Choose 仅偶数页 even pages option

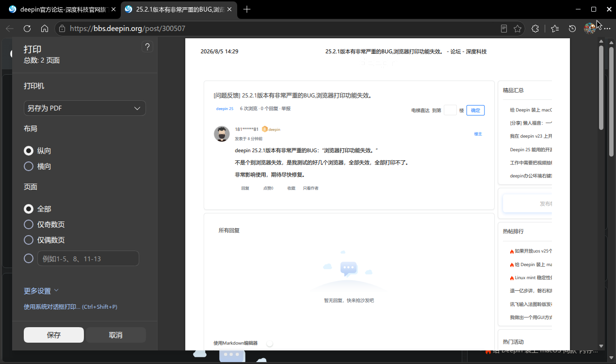29,240
